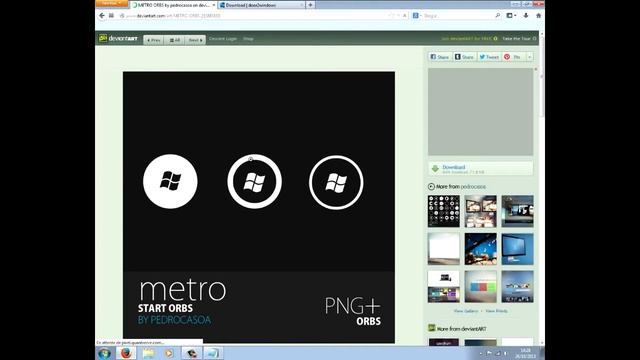The image size is (640, 360).
Task: Go to the browser home page
Action: pos(538,16)
